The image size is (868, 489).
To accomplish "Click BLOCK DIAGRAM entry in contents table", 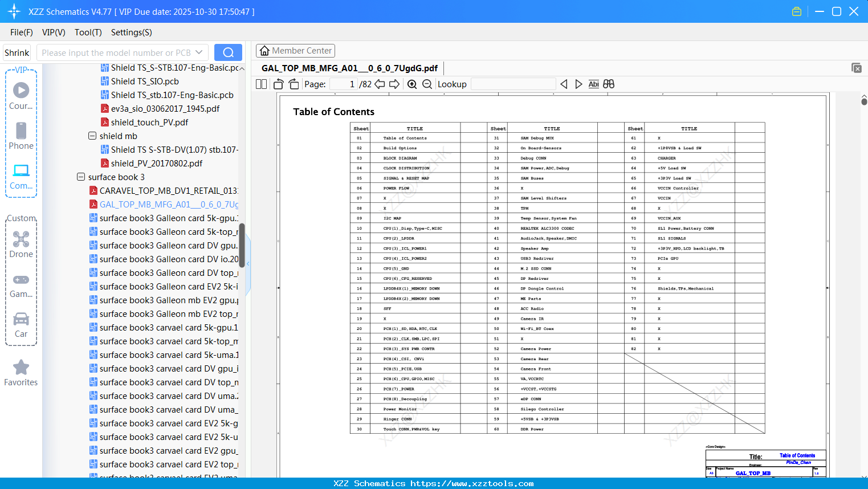I will pos(400,158).
